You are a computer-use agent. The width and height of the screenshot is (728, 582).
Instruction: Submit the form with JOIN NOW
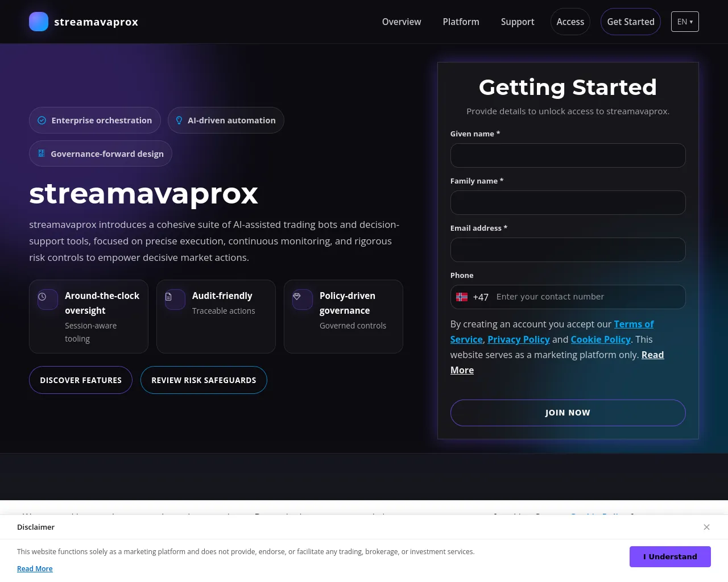pos(568,413)
